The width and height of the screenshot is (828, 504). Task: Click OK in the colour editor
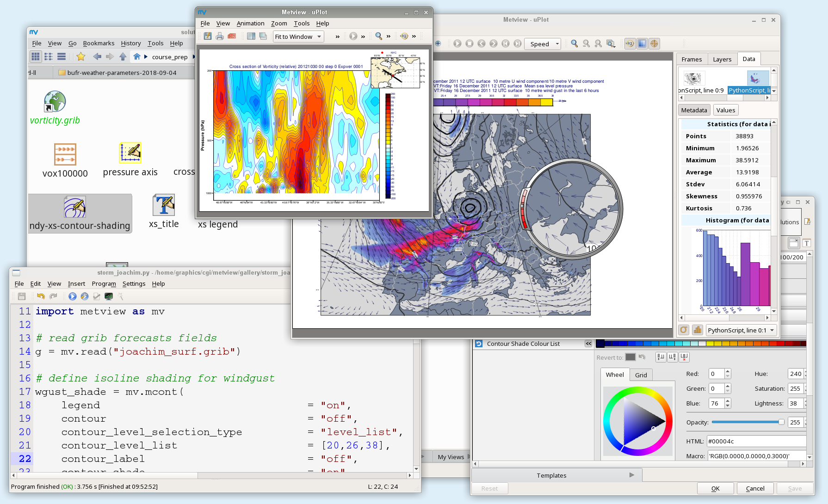tap(715, 488)
